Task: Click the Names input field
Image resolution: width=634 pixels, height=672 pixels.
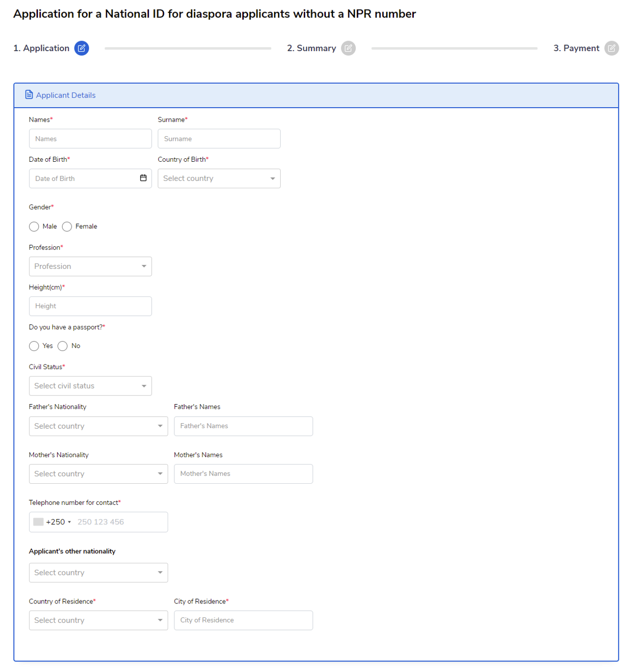Action: [91, 139]
